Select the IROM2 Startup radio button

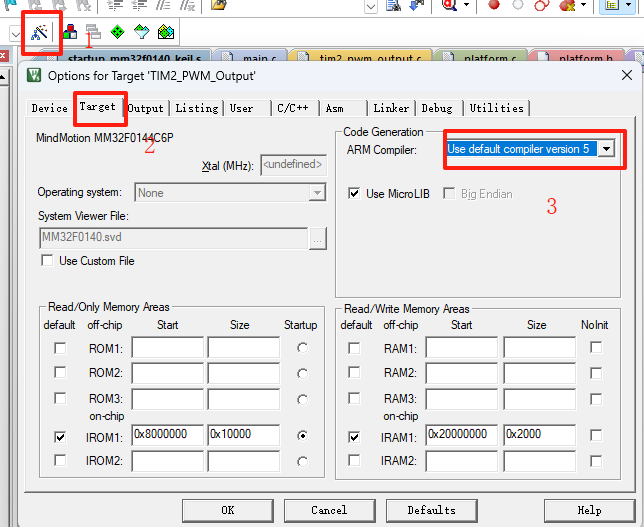303,462
